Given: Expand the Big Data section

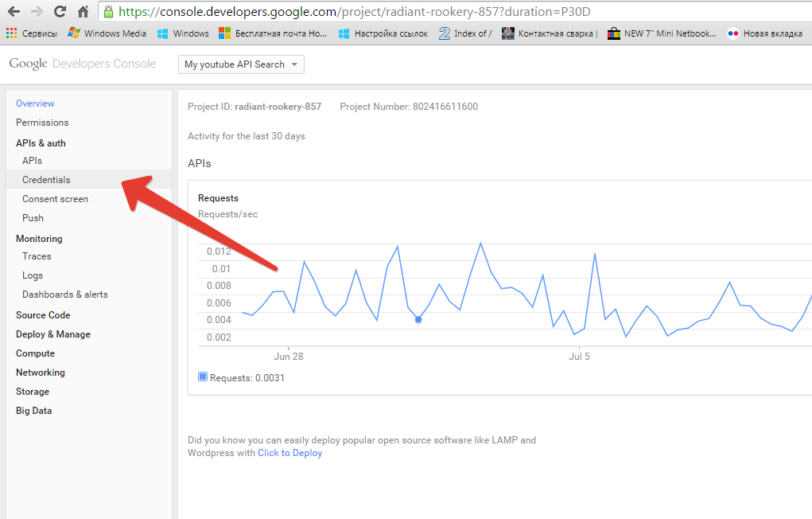Looking at the screenshot, I should click(33, 411).
